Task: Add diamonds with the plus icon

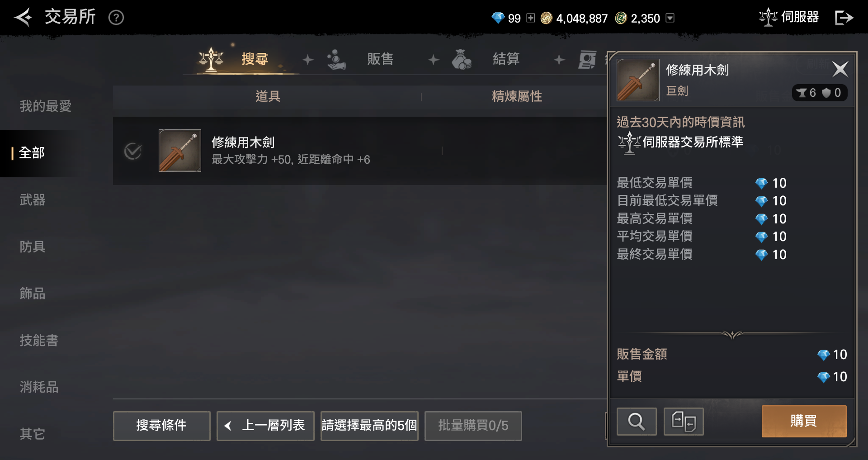Action: pos(531,18)
